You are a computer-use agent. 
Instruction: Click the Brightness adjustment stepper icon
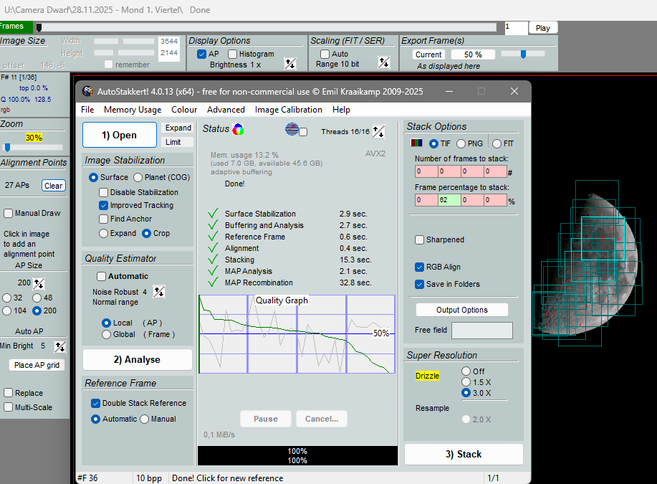click(x=289, y=64)
